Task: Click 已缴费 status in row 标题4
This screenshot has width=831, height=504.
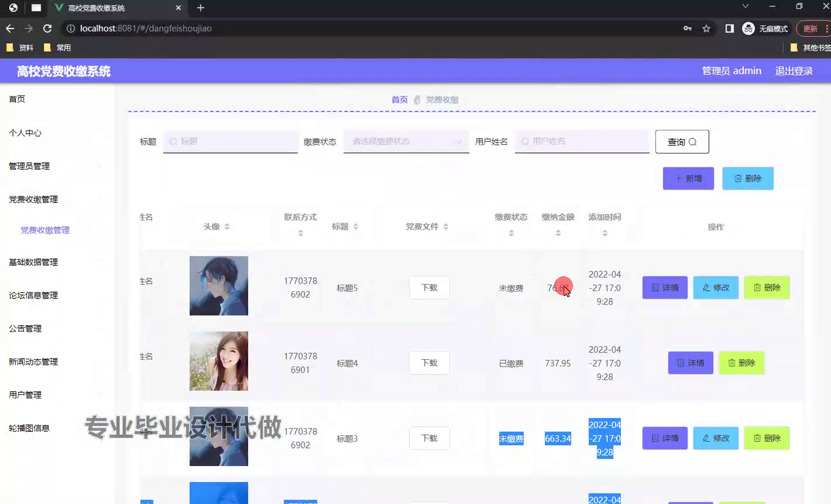Action: tap(511, 363)
